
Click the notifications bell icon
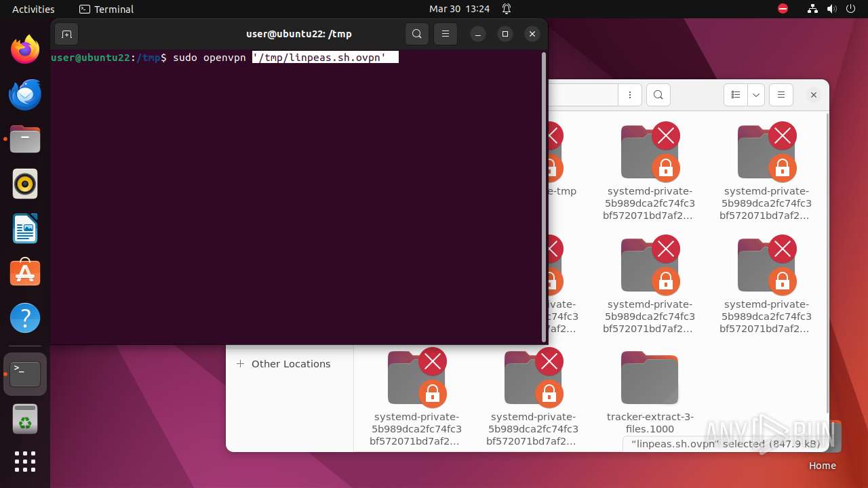coord(507,9)
